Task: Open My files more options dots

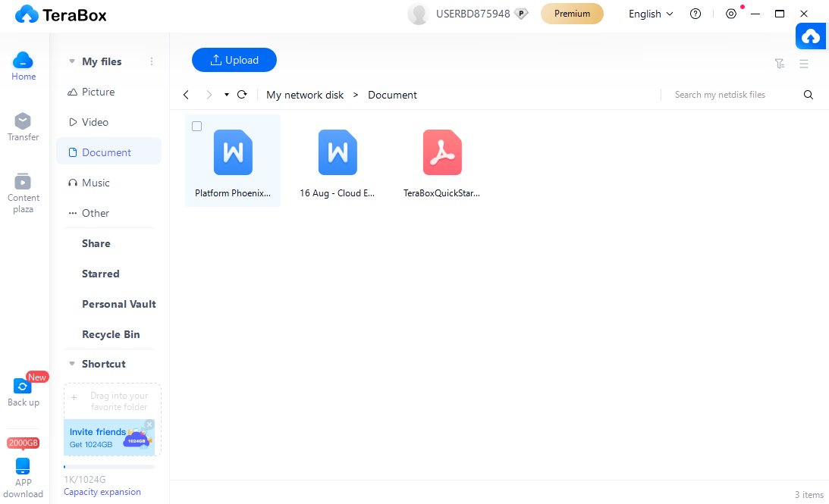Action: coord(151,61)
